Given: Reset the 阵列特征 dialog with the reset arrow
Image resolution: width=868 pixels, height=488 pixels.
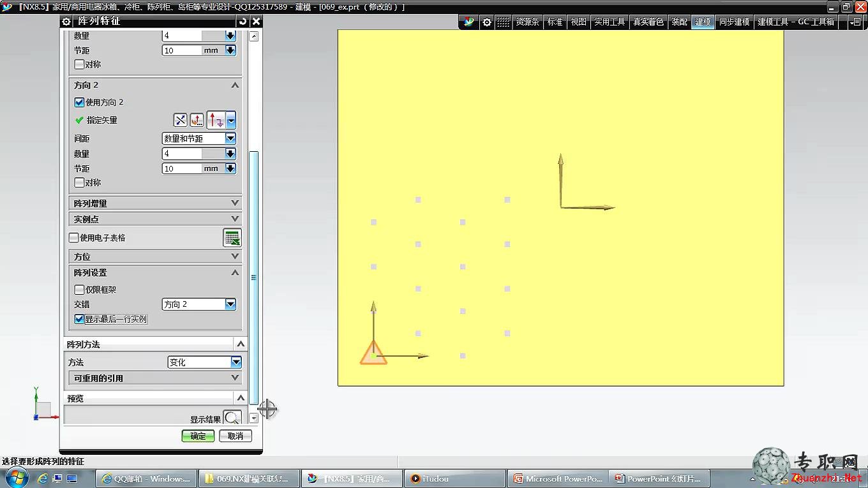Looking at the screenshot, I should 243,22.
